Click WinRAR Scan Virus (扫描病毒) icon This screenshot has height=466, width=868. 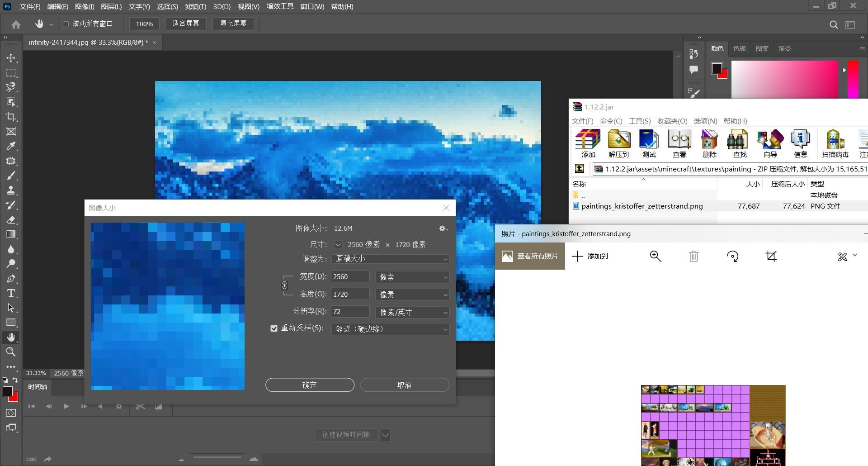[x=835, y=144]
